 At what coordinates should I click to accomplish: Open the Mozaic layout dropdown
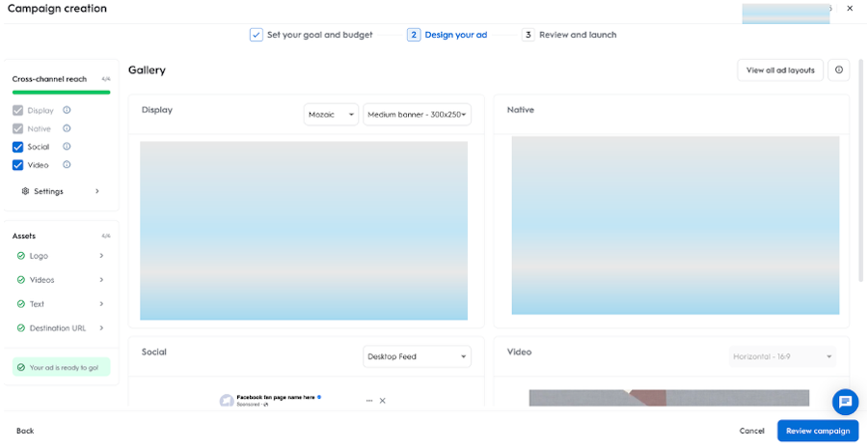[x=331, y=115]
